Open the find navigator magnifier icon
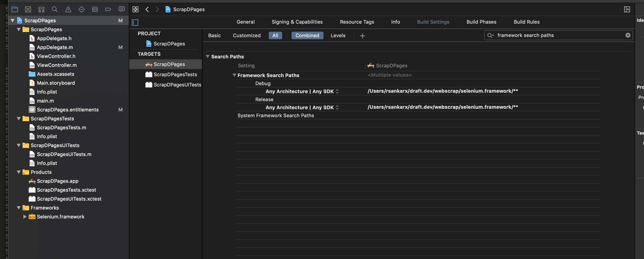644x259 pixels. click(55, 10)
